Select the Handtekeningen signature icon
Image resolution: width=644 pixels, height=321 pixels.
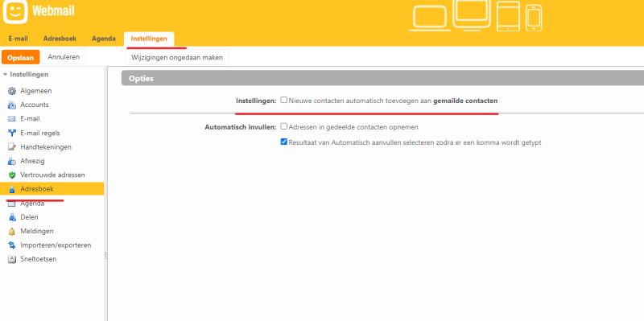12,147
